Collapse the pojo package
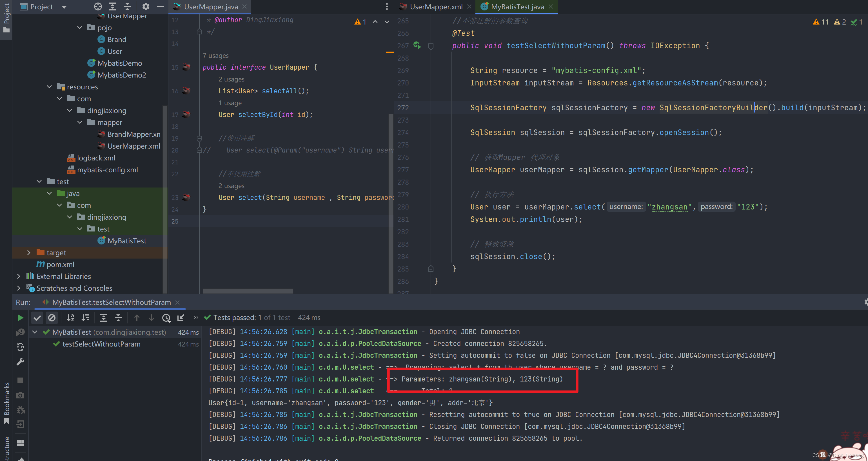The image size is (868, 461). pos(80,27)
